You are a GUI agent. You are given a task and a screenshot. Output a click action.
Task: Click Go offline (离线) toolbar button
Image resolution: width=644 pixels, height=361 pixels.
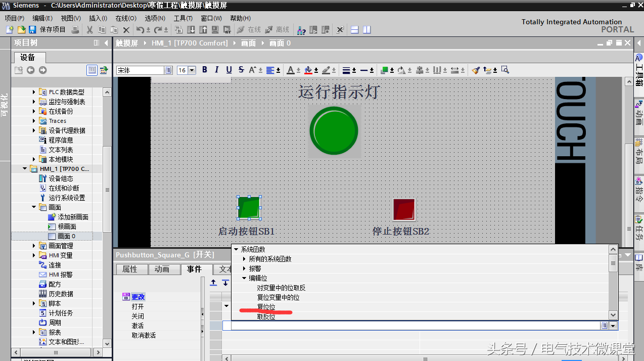[277, 30]
